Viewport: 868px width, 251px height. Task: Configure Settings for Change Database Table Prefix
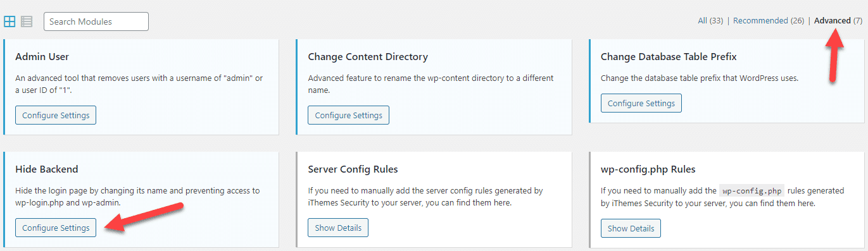[x=641, y=103]
